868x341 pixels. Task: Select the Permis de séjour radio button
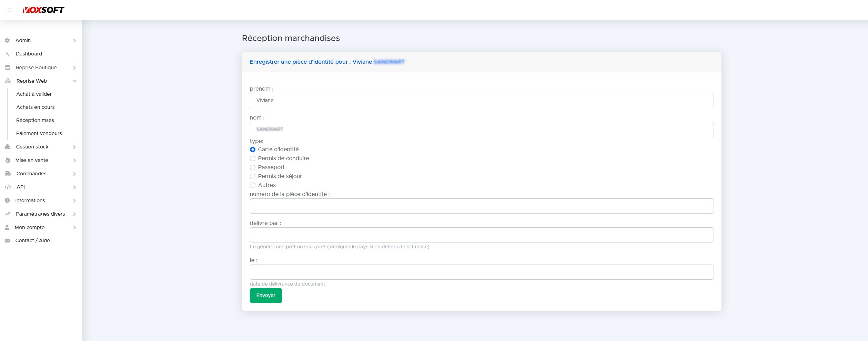(253, 176)
